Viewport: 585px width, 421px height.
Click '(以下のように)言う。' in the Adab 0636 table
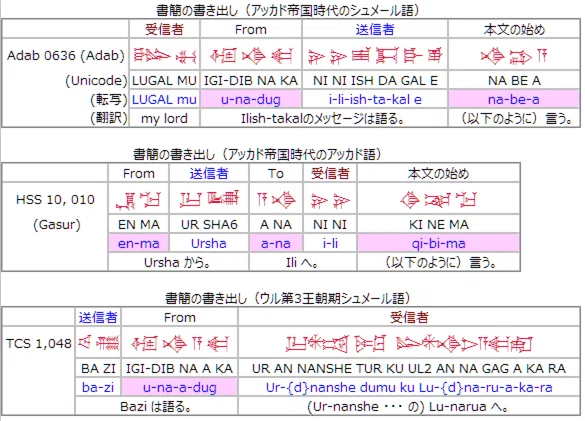516,119
